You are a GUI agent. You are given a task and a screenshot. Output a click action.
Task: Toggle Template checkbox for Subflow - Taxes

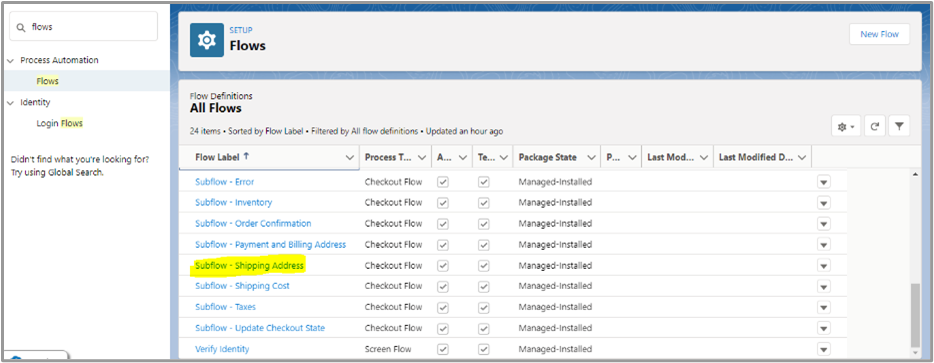click(484, 307)
